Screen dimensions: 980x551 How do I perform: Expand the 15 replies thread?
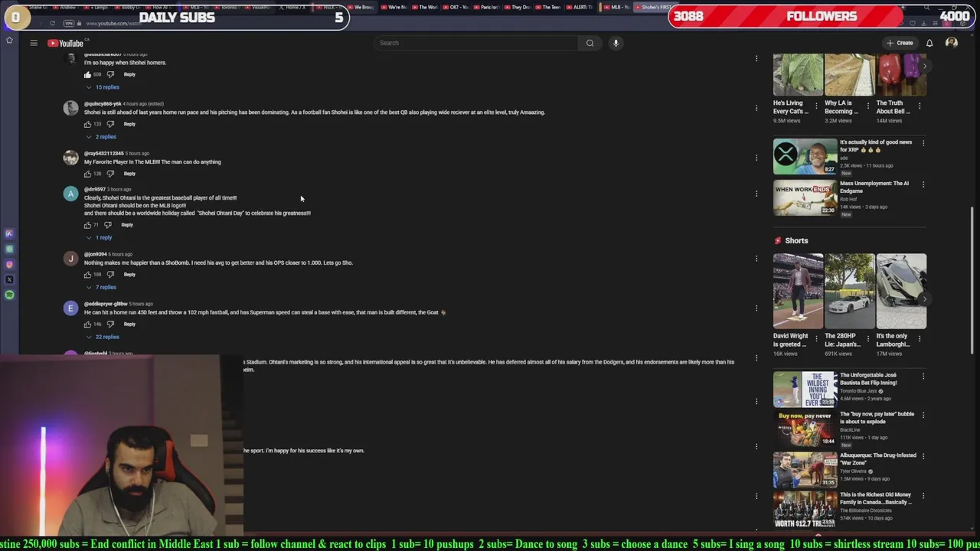103,87
